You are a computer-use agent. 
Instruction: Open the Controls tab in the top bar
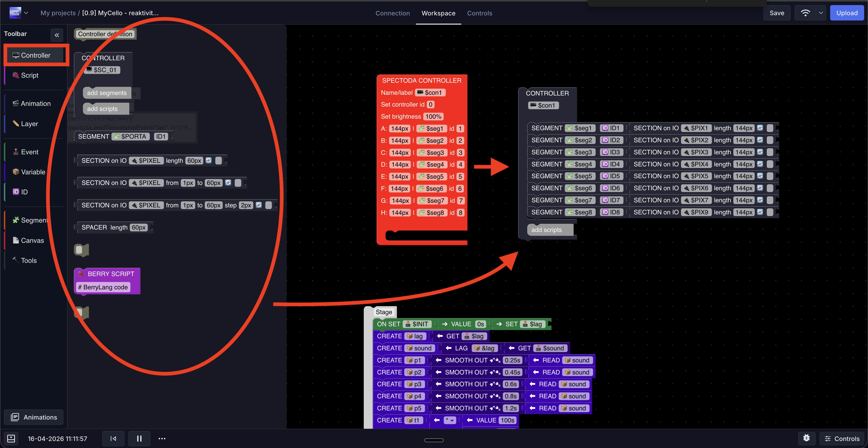click(x=480, y=13)
